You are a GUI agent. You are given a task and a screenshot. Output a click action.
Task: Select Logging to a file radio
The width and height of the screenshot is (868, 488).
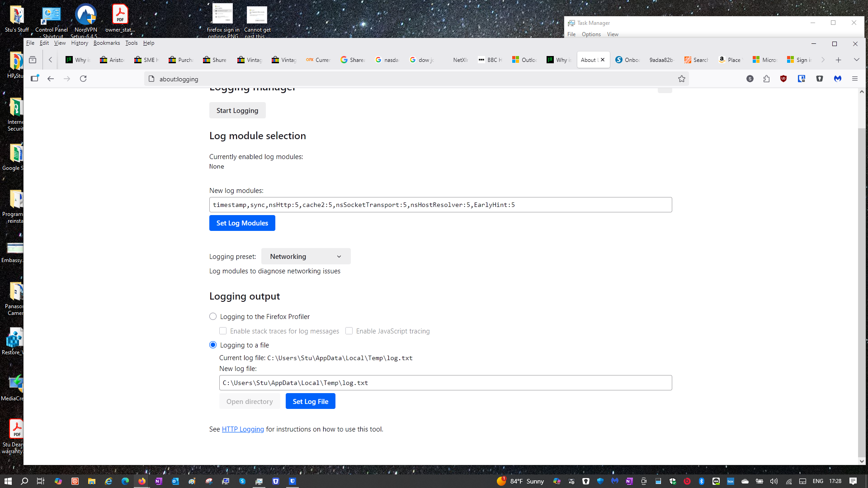(213, 345)
